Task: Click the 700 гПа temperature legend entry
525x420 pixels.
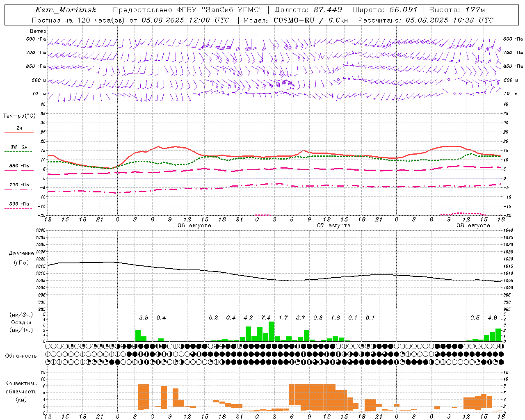Action: [19, 185]
